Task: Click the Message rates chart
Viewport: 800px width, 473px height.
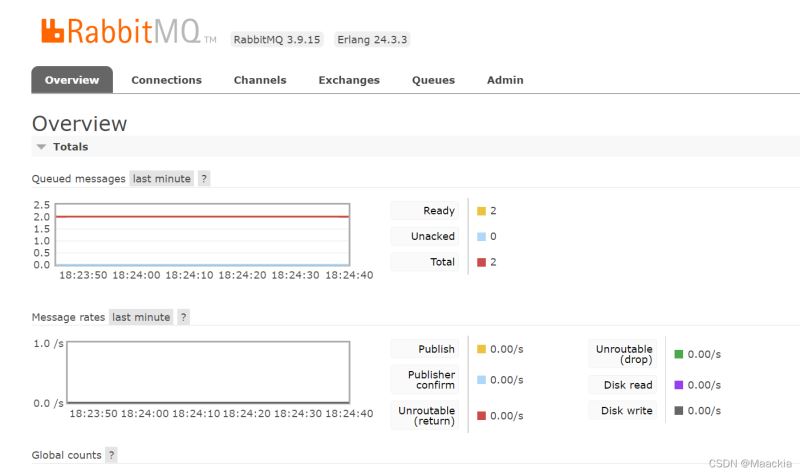Action: (x=208, y=372)
